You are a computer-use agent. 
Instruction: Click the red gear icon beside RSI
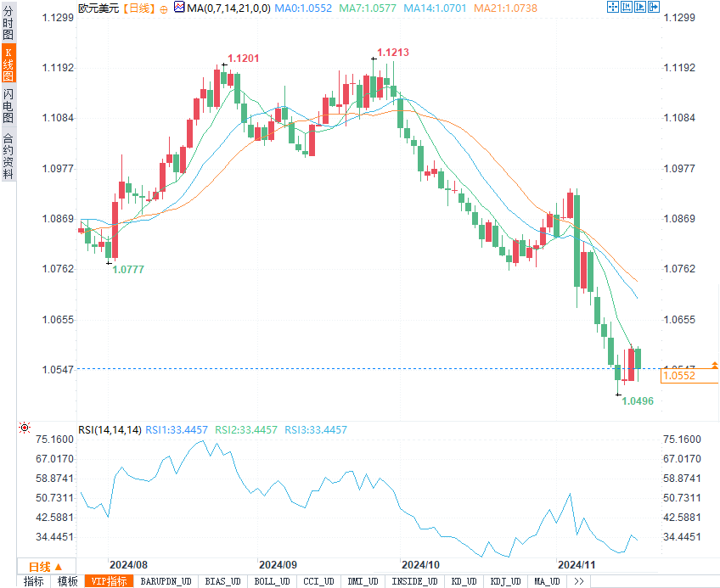(x=25, y=428)
